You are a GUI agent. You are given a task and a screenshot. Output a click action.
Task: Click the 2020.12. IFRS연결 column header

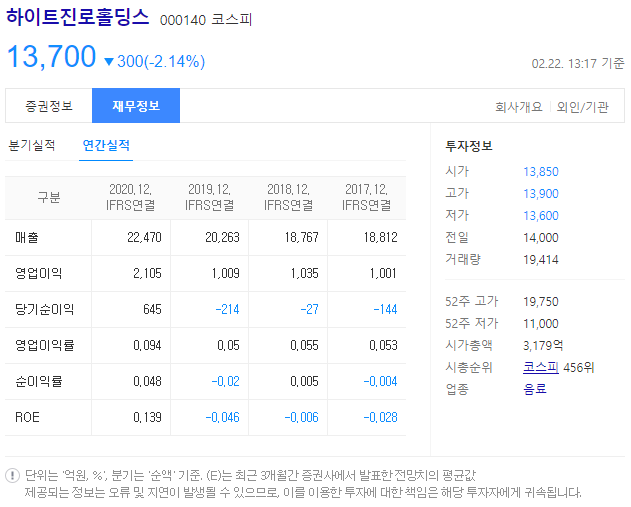[130, 197]
